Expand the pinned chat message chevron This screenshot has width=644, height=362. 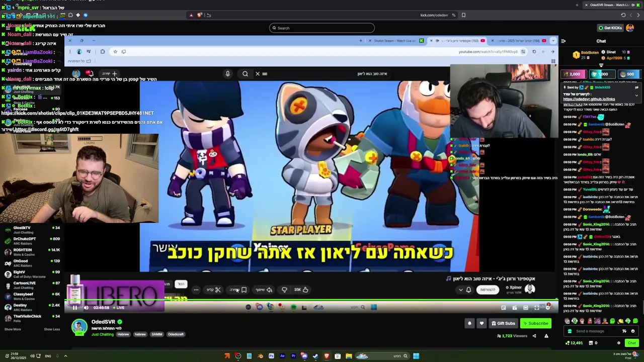[x=636, y=96]
